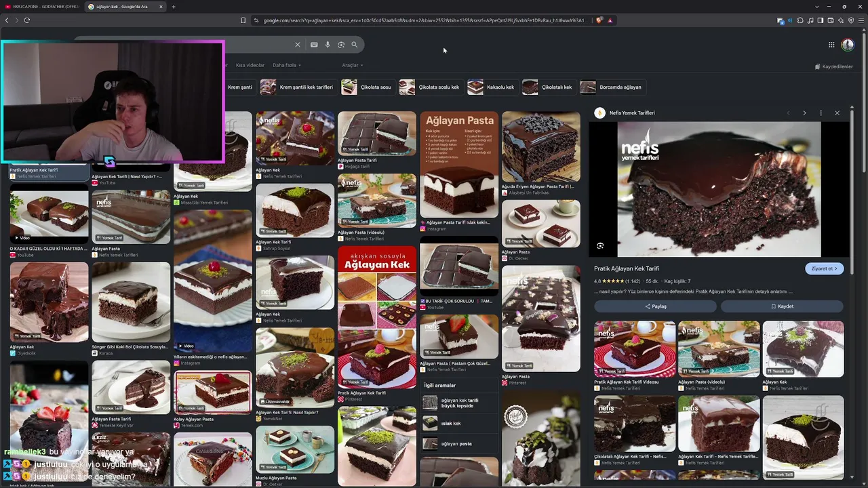
Task: Share the image with Paylaş
Action: tap(655, 306)
